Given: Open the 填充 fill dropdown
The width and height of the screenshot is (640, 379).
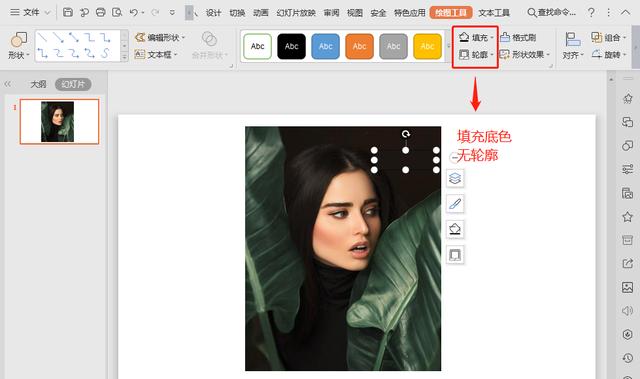Looking at the screenshot, I should click(x=476, y=38).
